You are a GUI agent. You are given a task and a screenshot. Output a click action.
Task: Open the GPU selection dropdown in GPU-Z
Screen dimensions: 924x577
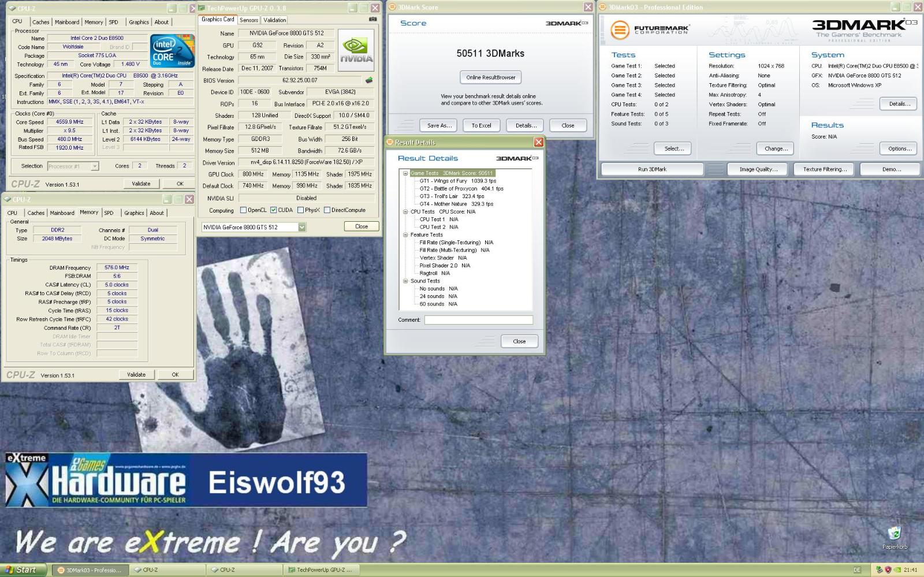coord(302,227)
